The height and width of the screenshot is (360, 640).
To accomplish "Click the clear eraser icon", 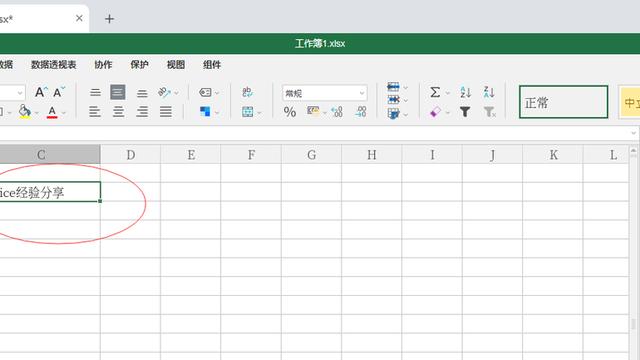I will point(435,112).
